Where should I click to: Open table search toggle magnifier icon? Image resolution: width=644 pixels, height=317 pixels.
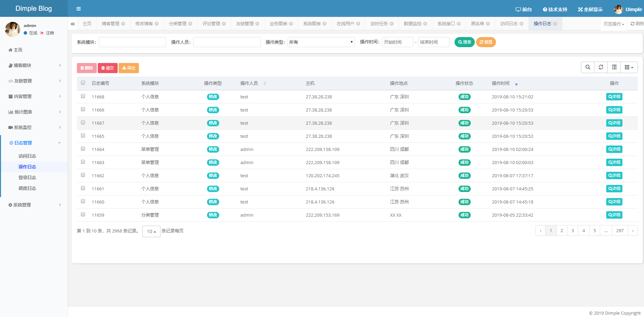588,67
